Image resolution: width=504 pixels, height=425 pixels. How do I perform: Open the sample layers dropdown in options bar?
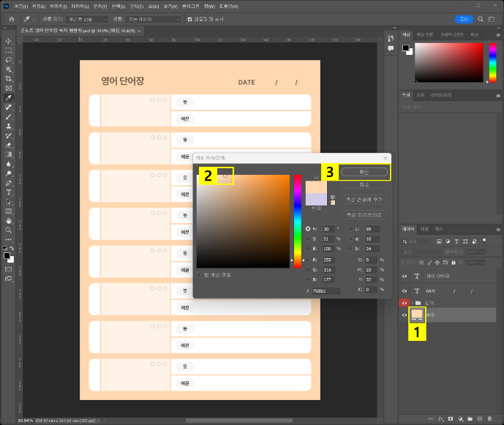(x=155, y=19)
